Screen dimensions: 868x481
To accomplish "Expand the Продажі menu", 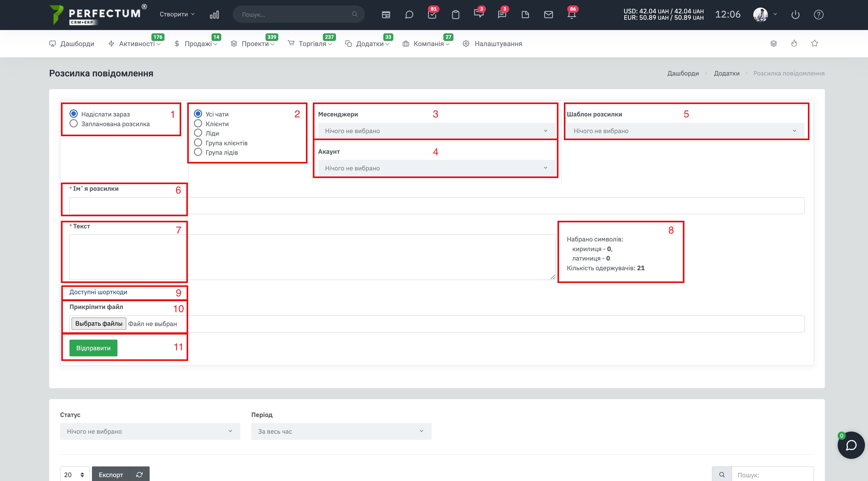I will pos(196,44).
